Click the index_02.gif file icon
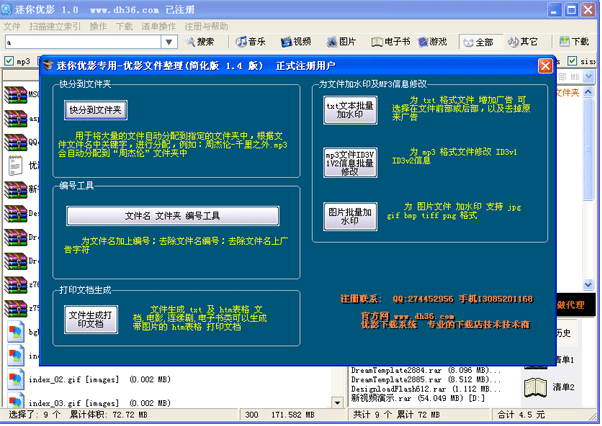 point(15,379)
